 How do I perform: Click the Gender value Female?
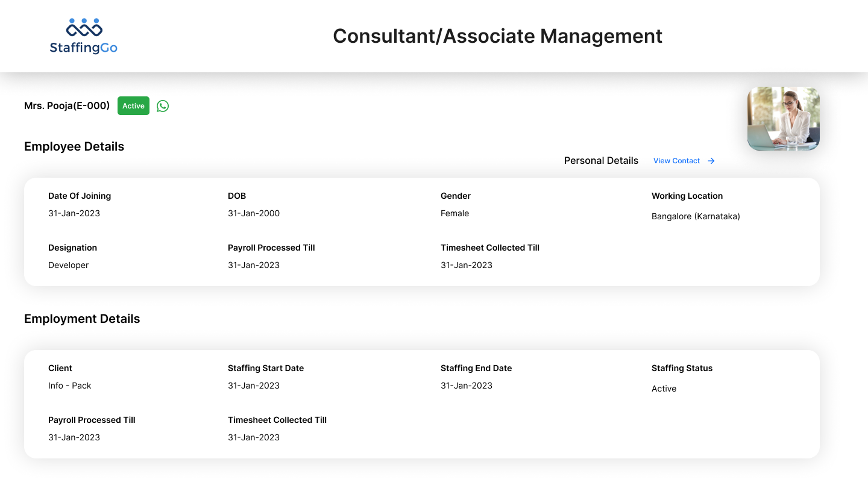tap(454, 213)
